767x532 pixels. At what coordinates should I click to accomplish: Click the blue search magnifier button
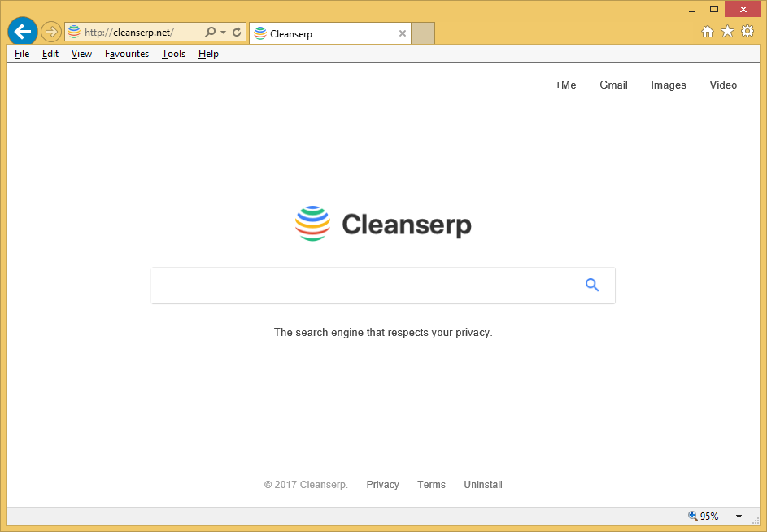pos(592,285)
